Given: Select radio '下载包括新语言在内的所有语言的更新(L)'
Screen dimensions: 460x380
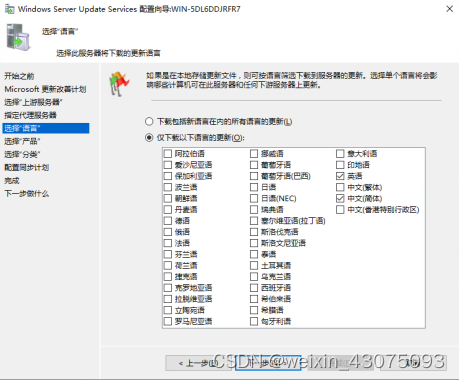Looking at the screenshot, I should (x=149, y=122).
